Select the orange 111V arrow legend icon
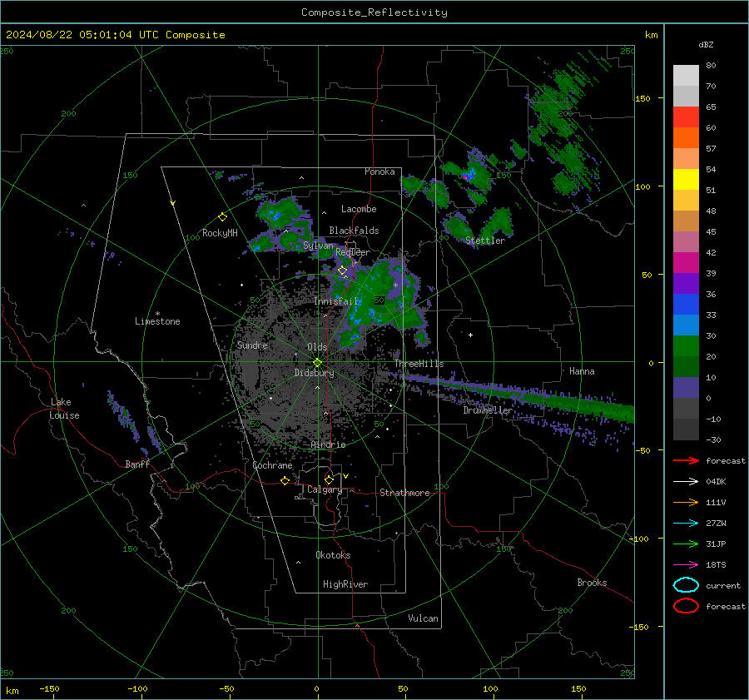 (x=686, y=502)
